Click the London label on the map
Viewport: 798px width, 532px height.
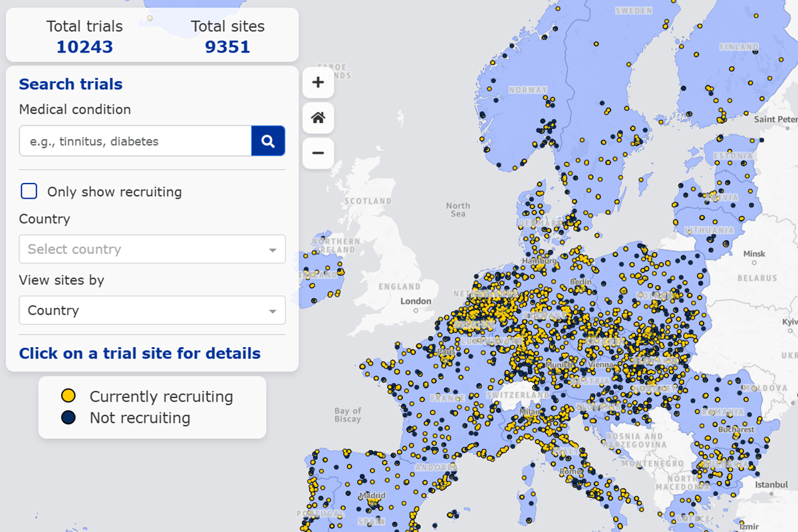(x=416, y=301)
